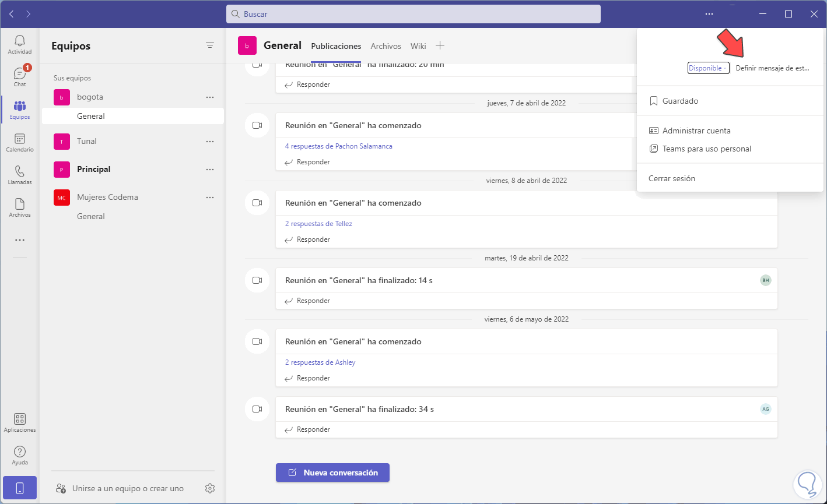Open General channel under Mujeres Codema
Screen dimensions: 827x504
(133, 216)
